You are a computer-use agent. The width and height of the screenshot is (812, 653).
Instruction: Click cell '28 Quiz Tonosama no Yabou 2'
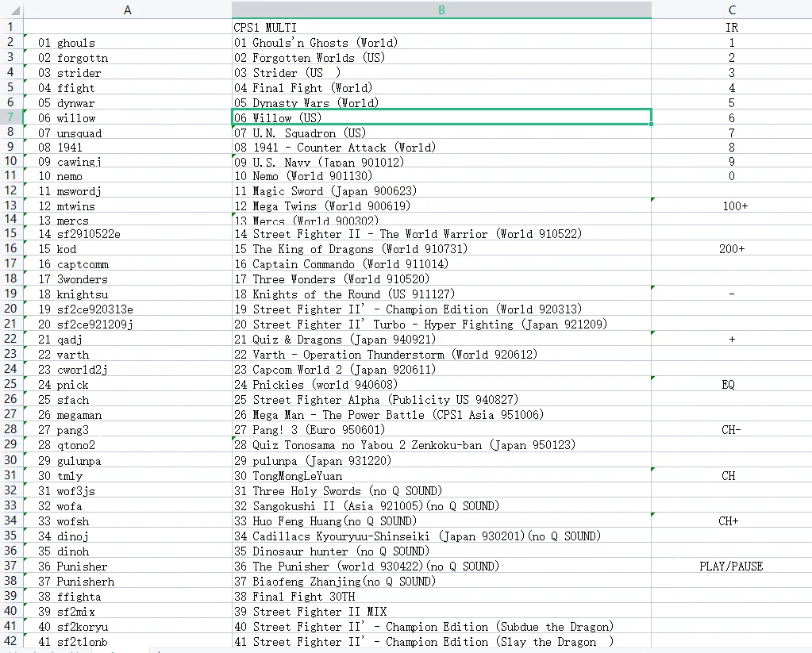click(441, 444)
